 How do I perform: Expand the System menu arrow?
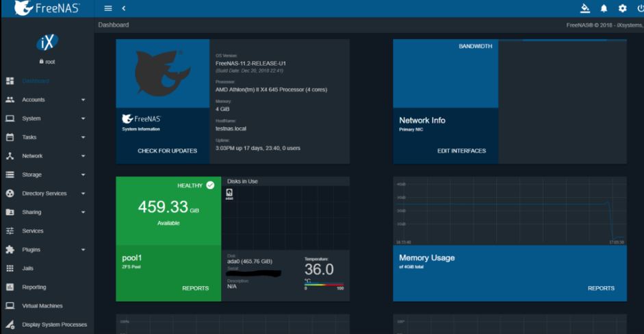point(83,118)
